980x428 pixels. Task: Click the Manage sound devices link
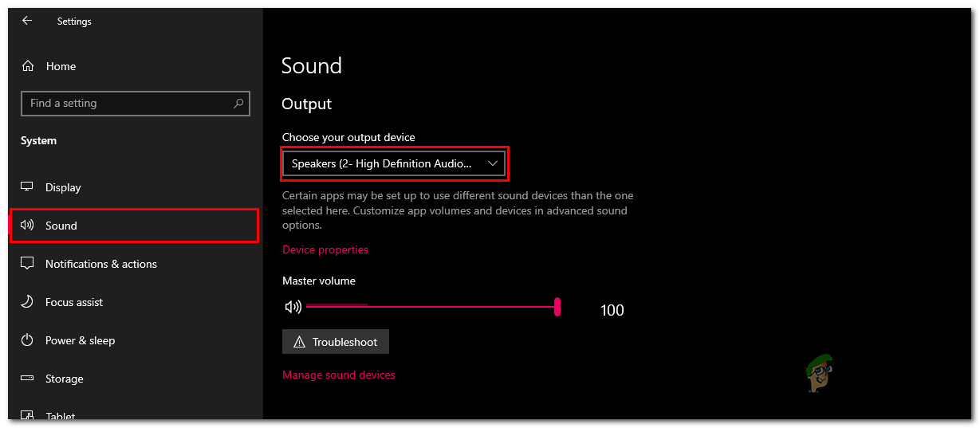[339, 375]
